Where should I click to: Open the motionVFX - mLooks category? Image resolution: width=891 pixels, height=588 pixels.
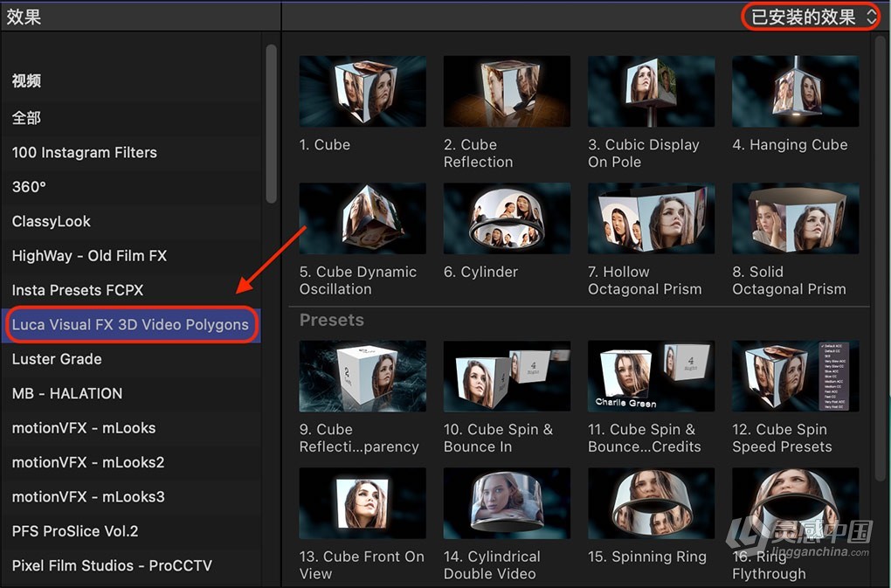131,428
